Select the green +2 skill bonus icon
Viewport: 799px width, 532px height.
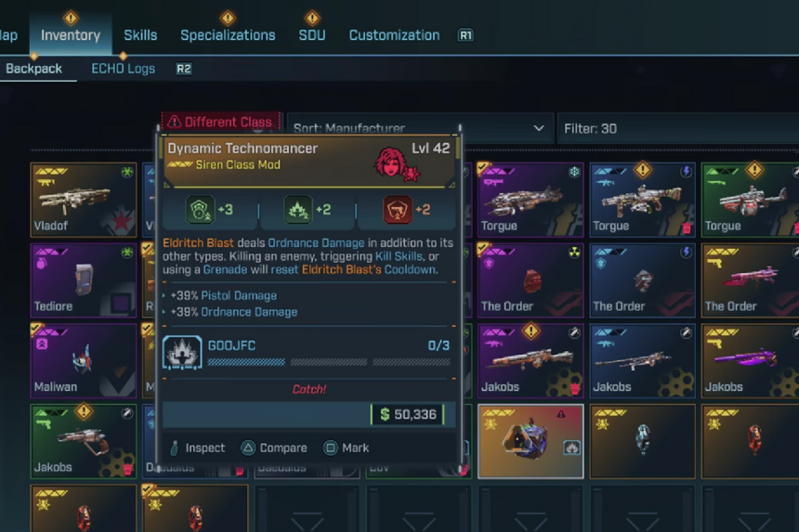pyautogui.click(x=297, y=210)
